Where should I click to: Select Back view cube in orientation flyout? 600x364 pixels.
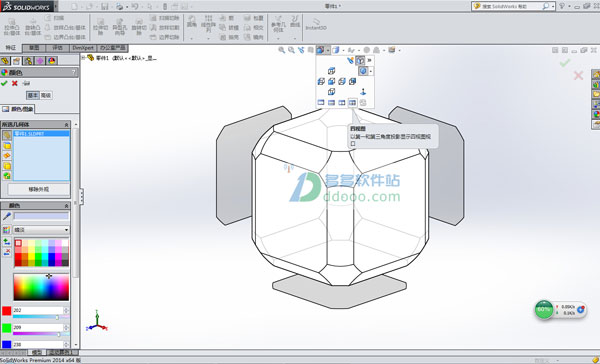(x=352, y=81)
